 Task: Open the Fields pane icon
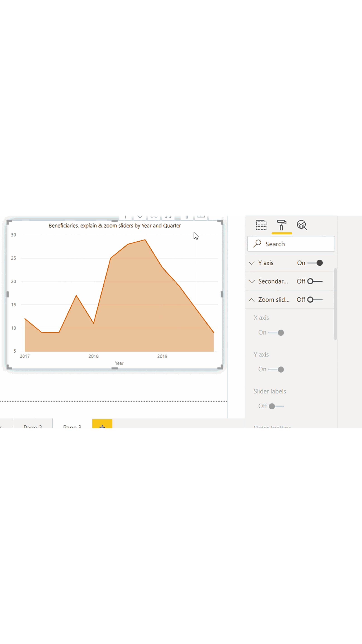tap(261, 225)
